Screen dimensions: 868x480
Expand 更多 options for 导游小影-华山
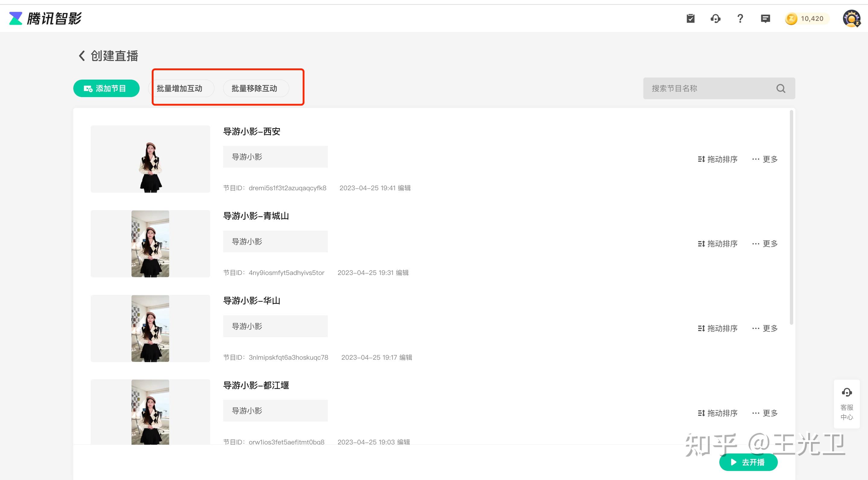coord(765,328)
